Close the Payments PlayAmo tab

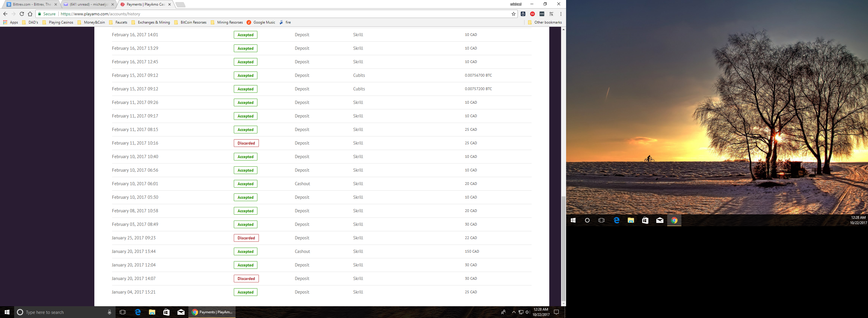click(x=170, y=4)
